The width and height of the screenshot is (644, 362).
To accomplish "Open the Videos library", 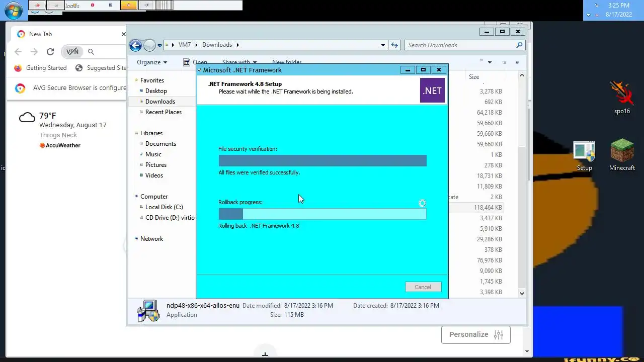I will (154, 175).
